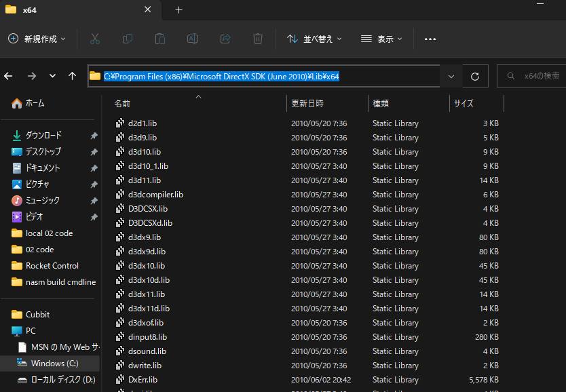Click the d2d1.lib file icon
Image resolution: width=566 pixels, height=392 pixels.
[120, 123]
